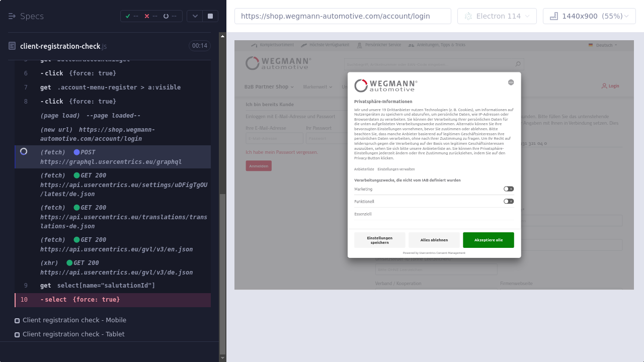Click the search magnifier icon on the shop page
Image resolution: width=644 pixels, height=362 pixels.
518,64
